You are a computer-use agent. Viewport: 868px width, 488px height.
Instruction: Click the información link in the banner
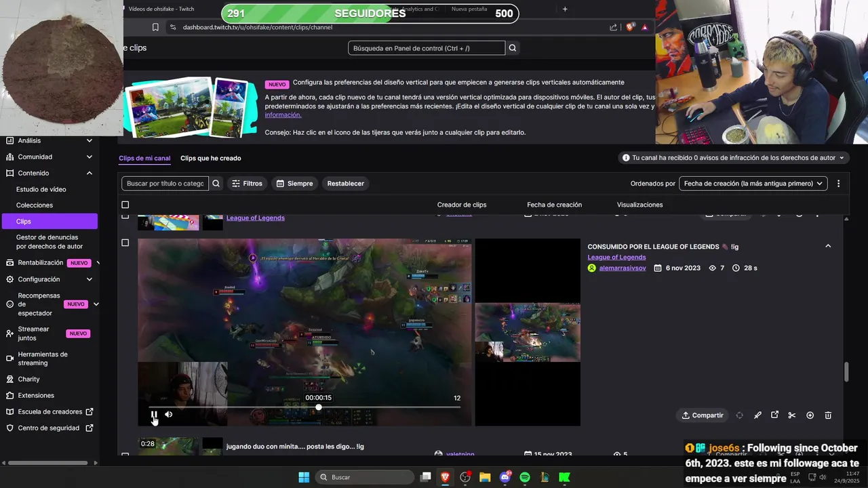[x=283, y=115]
